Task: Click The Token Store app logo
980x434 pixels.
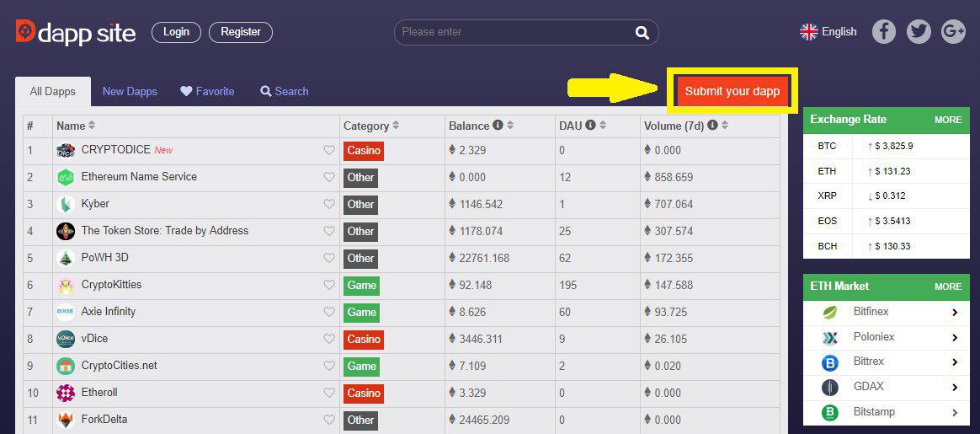Action: (66, 232)
